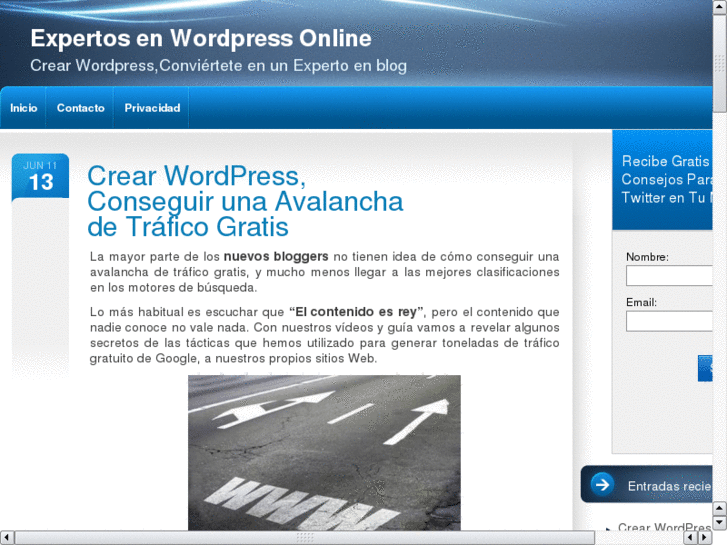Click the Email input field
This screenshot has width=727, height=545.
[x=669, y=321]
